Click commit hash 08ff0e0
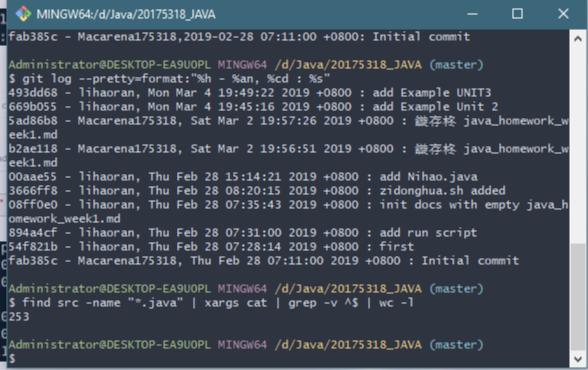Image resolution: width=588 pixels, height=370 pixels. pyautogui.click(x=33, y=205)
